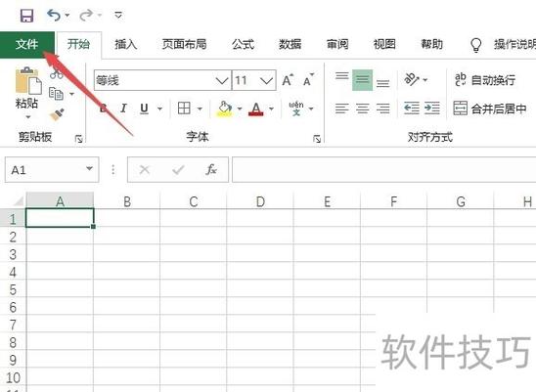This screenshot has width=536, height=392.
Task: Click the text orientation icon
Action: (411, 79)
